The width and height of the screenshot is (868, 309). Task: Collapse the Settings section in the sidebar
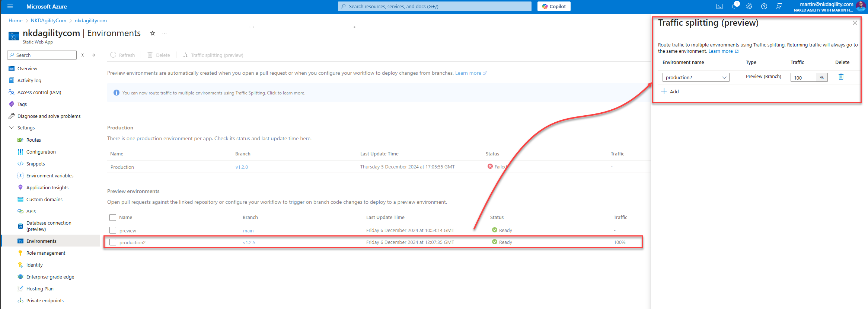12,128
